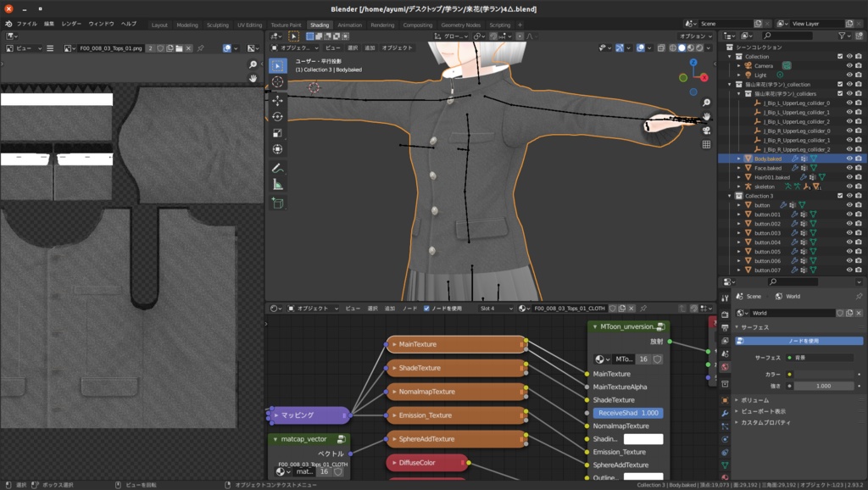
Task: Select the Measure tool
Action: (278, 185)
